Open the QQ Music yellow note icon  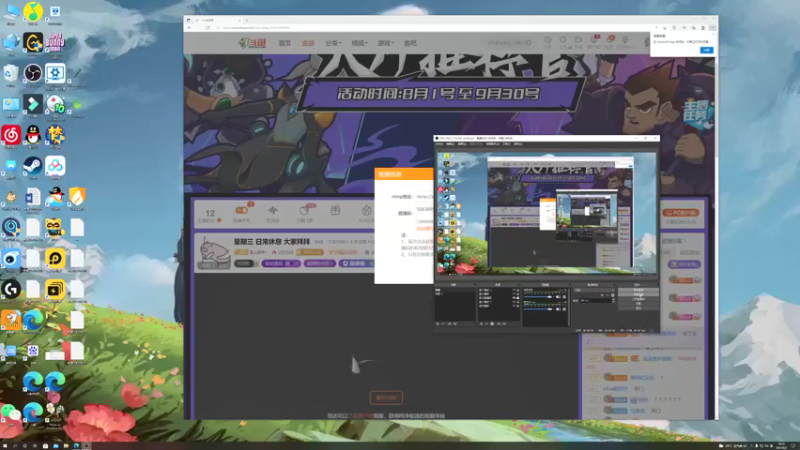click(33, 11)
